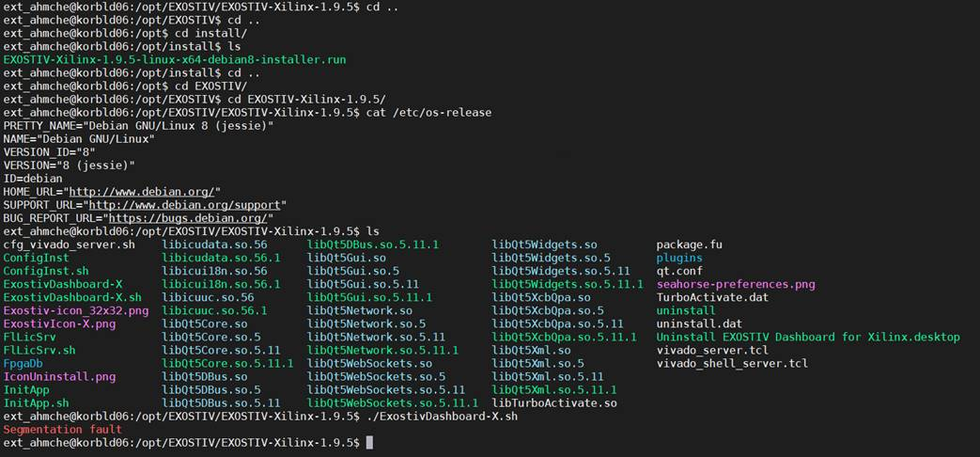Select libQt5Core.so in the listing

tap(205, 323)
